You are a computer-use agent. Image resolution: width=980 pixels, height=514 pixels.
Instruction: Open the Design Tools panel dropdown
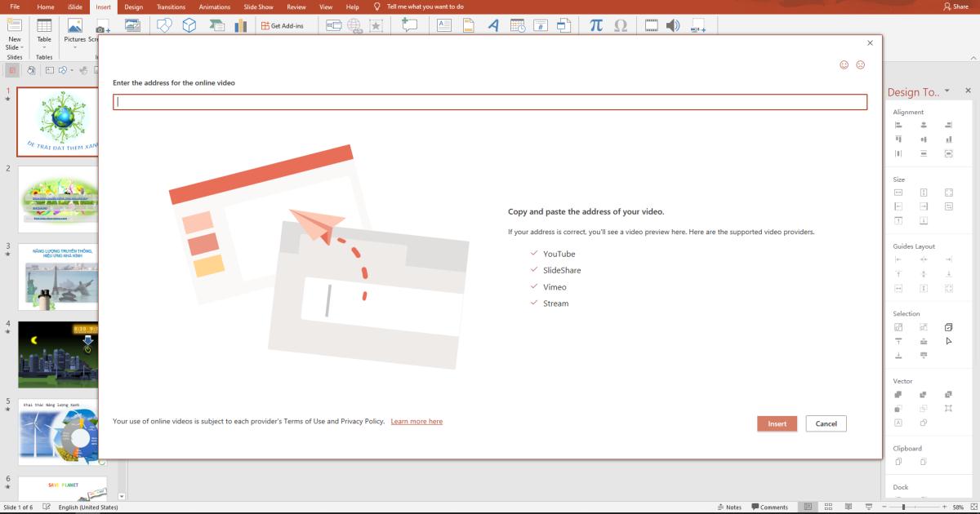tap(947, 91)
